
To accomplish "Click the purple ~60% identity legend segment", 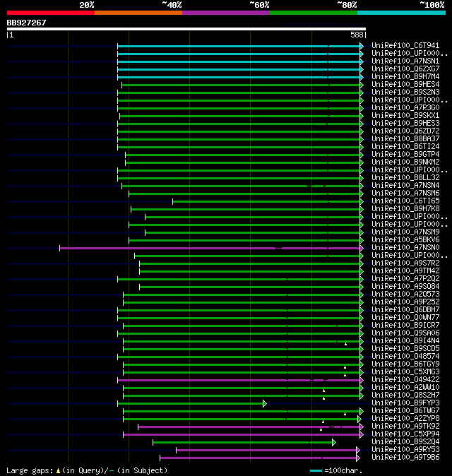I will tap(226, 13).
